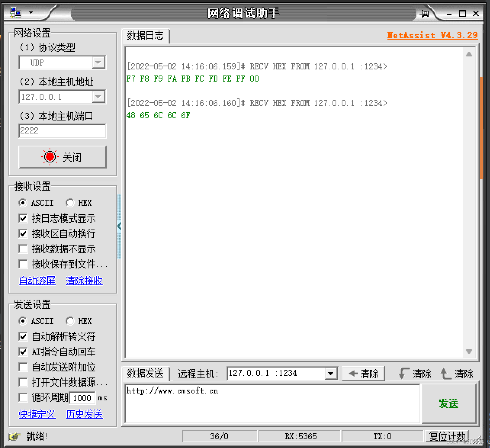Viewport: 490px width, 448px height.
Task: Click the log scrollbar up arrow
Action: 469,54
